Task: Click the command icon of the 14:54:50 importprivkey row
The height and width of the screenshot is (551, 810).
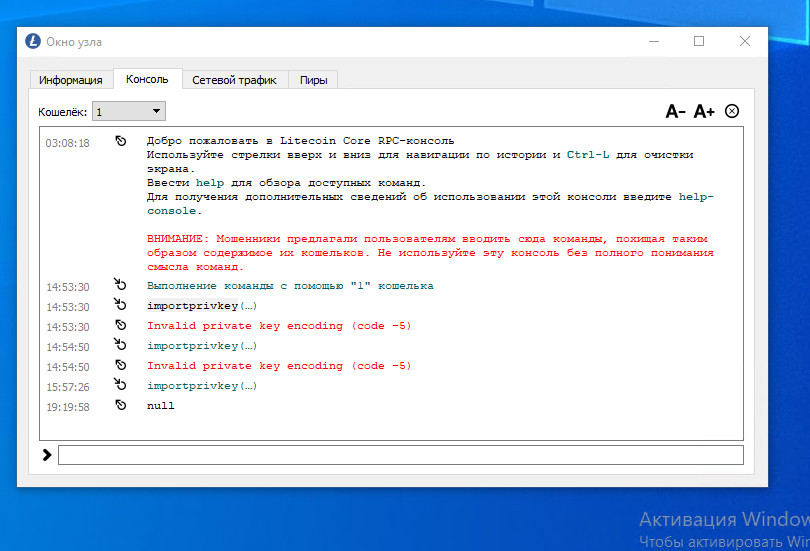Action: point(120,344)
